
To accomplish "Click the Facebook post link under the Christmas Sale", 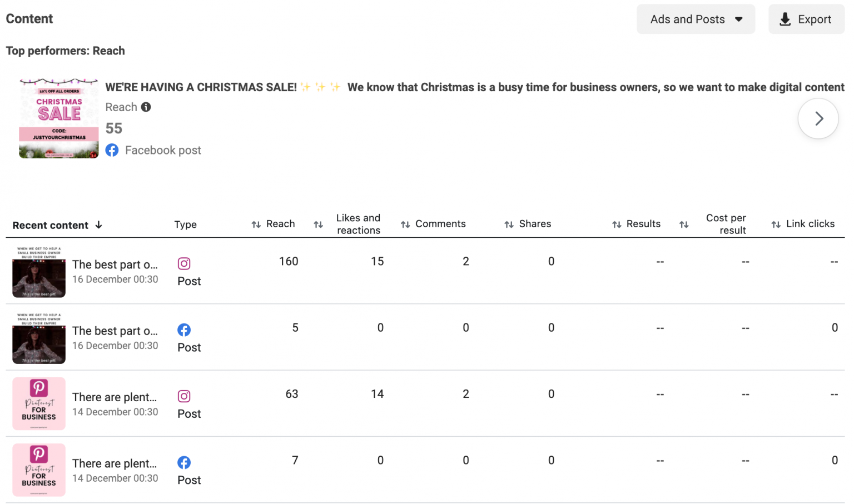I will click(163, 150).
